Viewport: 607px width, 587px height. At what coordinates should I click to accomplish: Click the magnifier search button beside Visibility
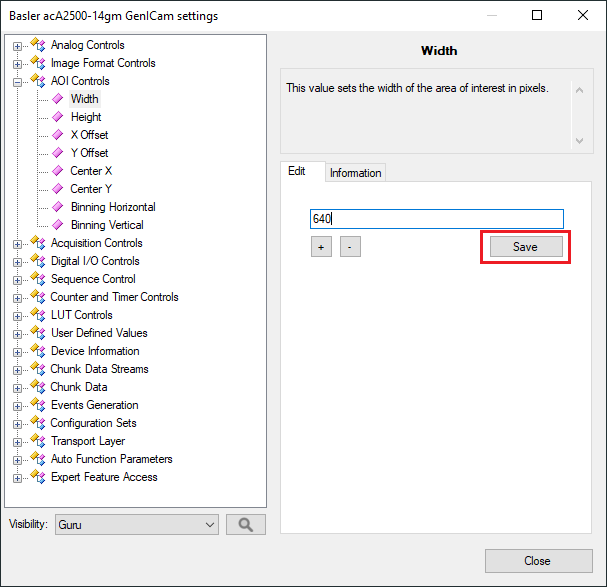pyautogui.click(x=246, y=524)
